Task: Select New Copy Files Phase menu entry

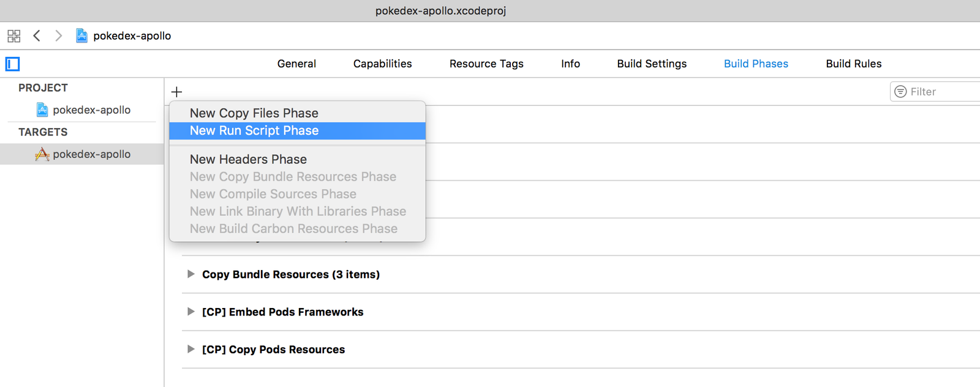Action: [x=254, y=113]
